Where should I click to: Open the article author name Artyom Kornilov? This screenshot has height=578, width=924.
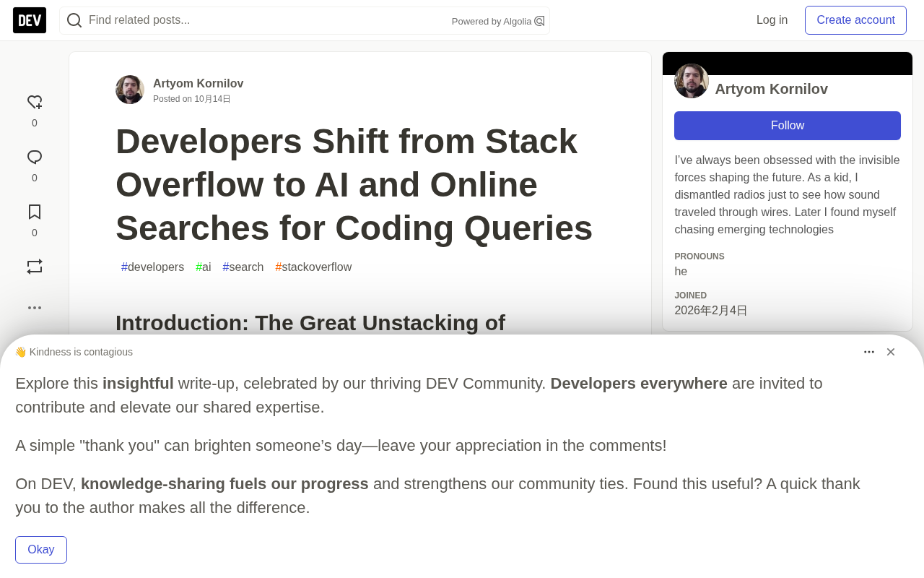pos(198,83)
